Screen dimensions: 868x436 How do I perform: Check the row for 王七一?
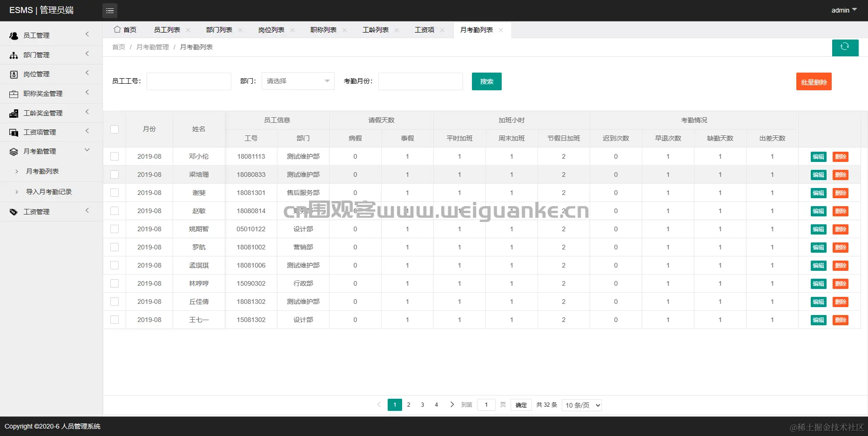pos(114,320)
